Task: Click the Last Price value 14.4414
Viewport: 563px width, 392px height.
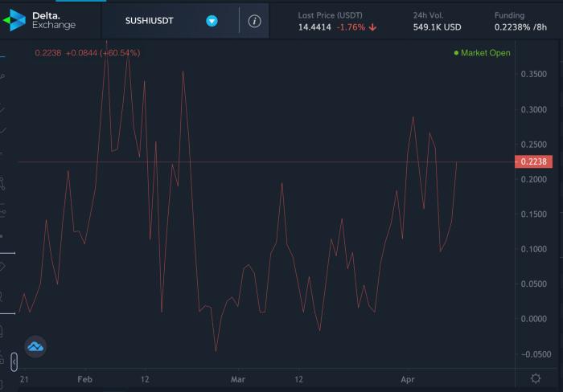Action: (x=316, y=27)
